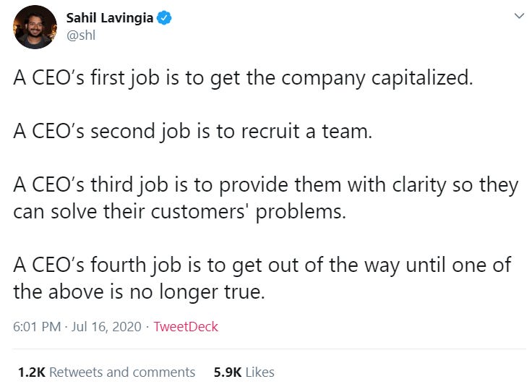Click the Likes label
Viewport: 532px width, 392px height.
click(x=260, y=372)
